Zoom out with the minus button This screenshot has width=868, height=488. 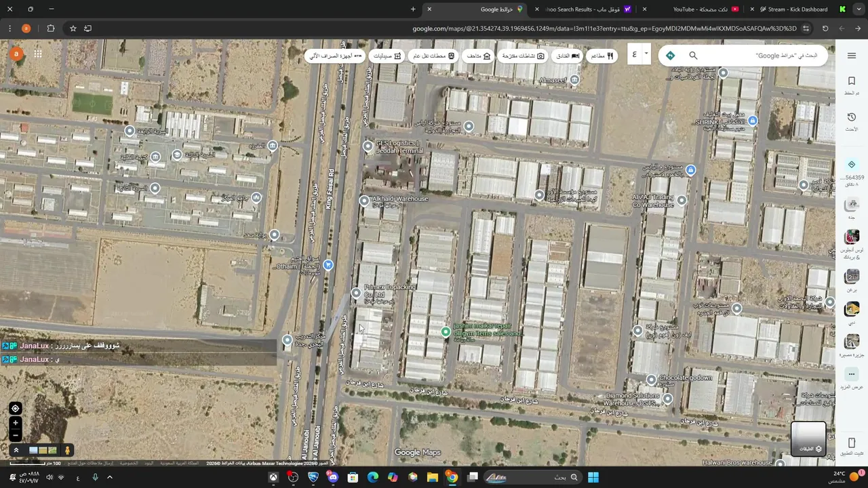tap(16, 435)
